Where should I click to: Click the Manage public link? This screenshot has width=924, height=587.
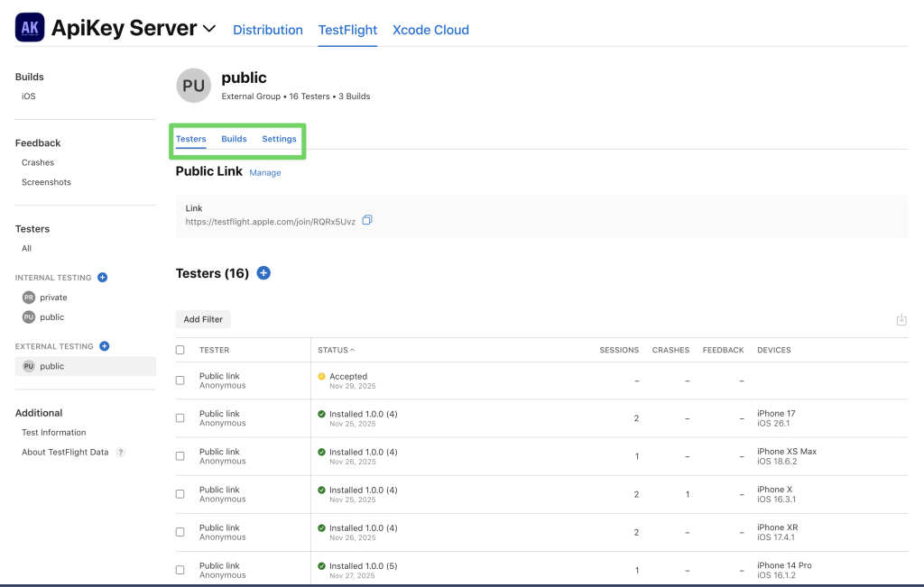(265, 173)
